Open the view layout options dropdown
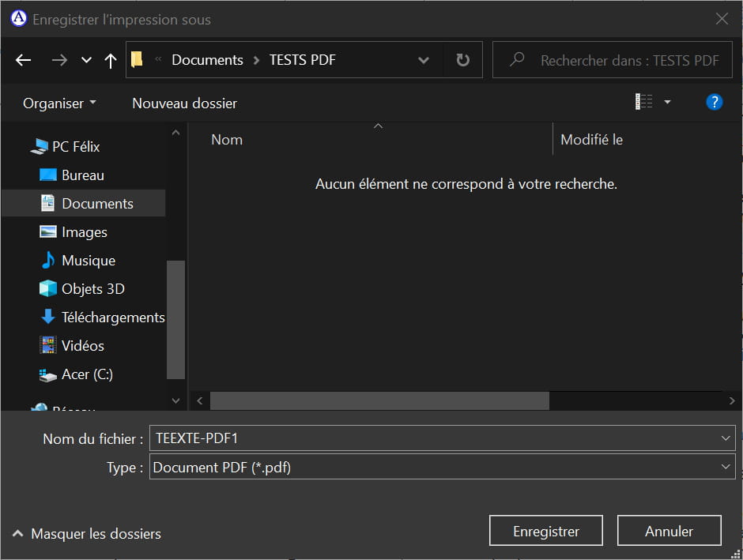Viewport: 743px width, 560px height. 666,101
